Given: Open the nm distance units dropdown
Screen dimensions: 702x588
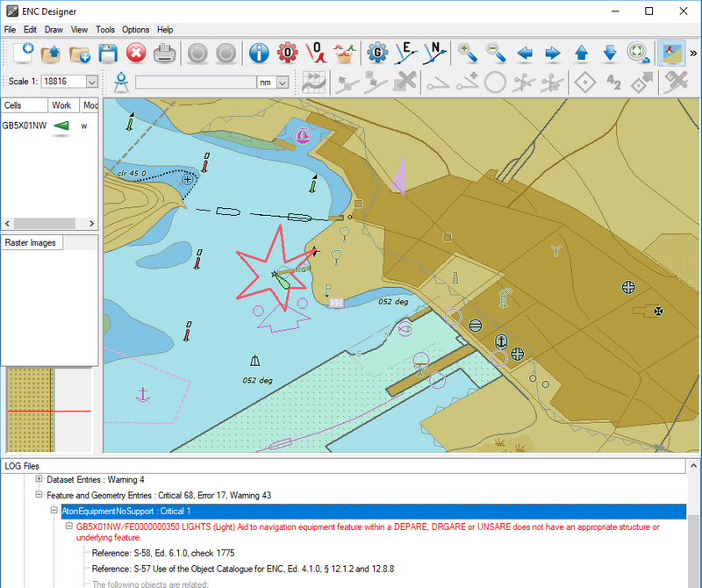Looking at the screenshot, I should 283,82.
